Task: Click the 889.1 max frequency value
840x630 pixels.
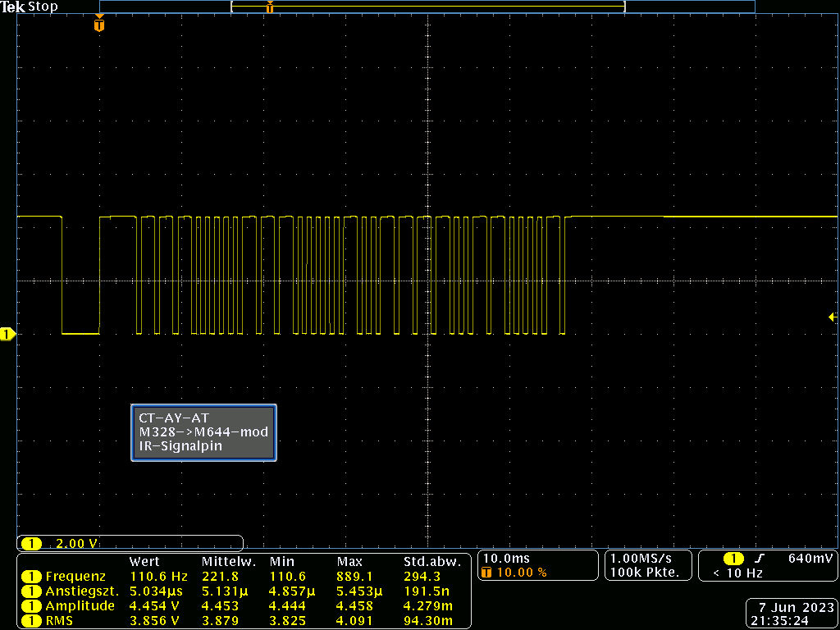Action: 356,577
